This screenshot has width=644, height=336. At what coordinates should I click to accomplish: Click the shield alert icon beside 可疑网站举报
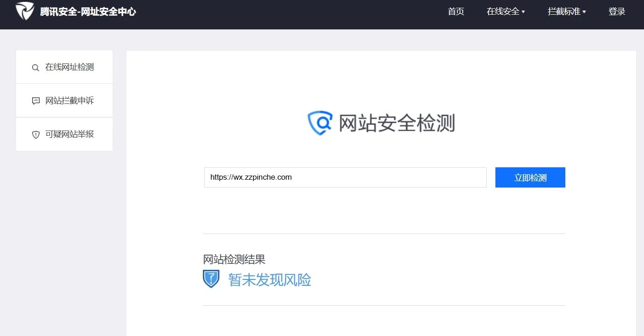[x=35, y=135]
